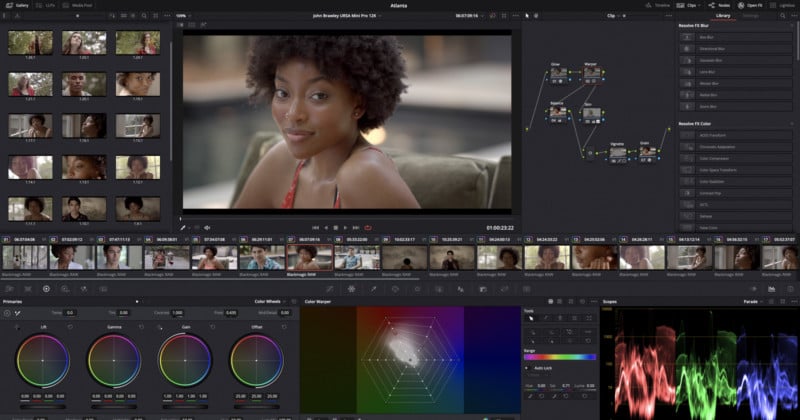800x420 pixels.
Task: Toggle the Gallery panel
Action: click(x=17, y=5)
